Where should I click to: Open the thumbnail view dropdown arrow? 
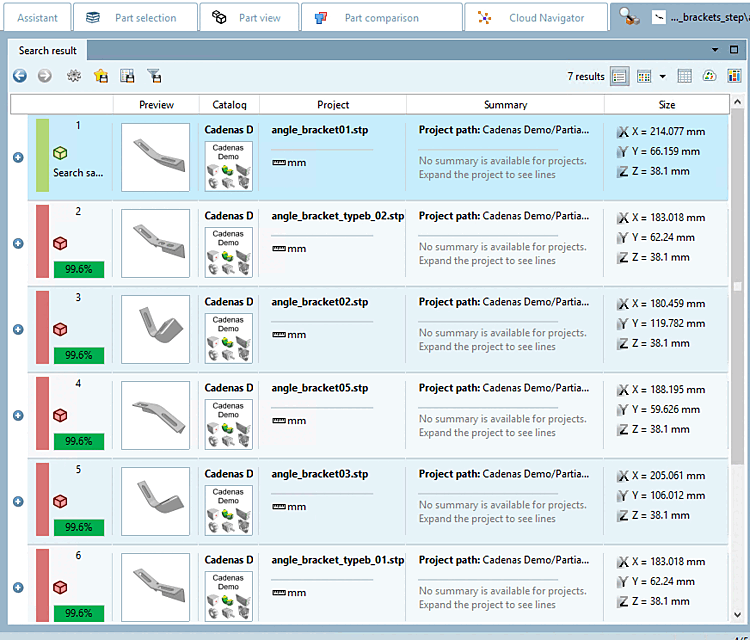662,77
